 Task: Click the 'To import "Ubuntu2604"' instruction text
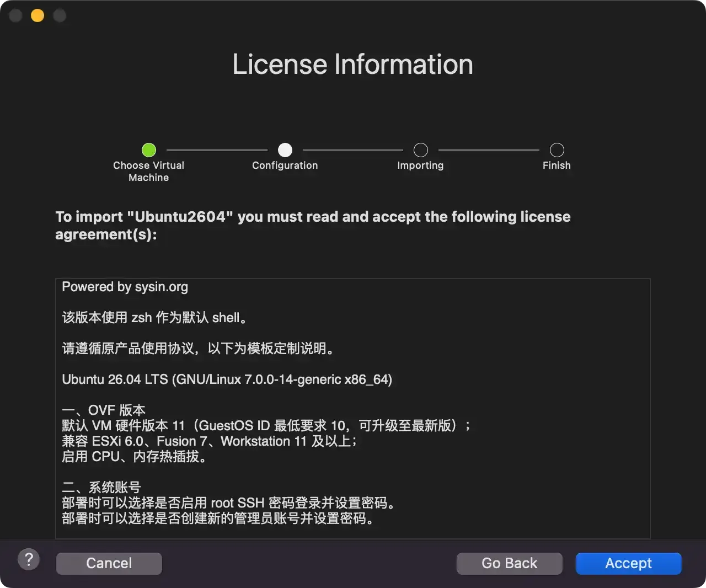pyautogui.click(x=313, y=225)
